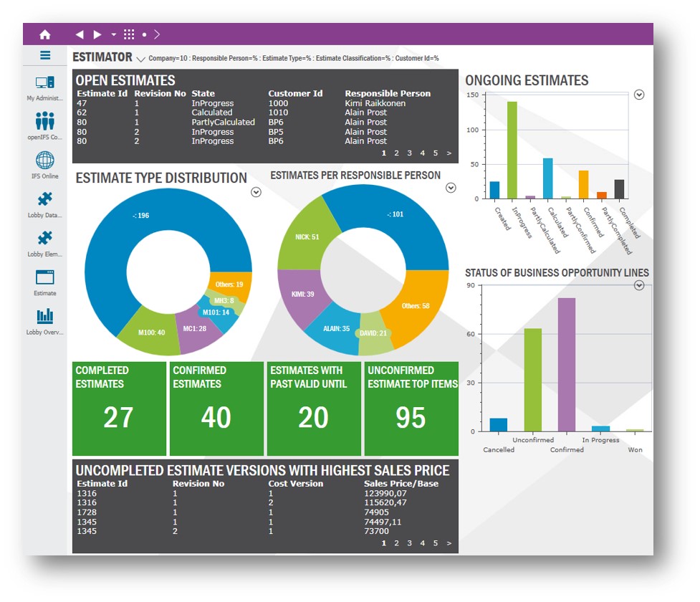The height and width of the screenshot is (602, 700).
Task: Open the hamburger menu icon
Action: [45, 55]
